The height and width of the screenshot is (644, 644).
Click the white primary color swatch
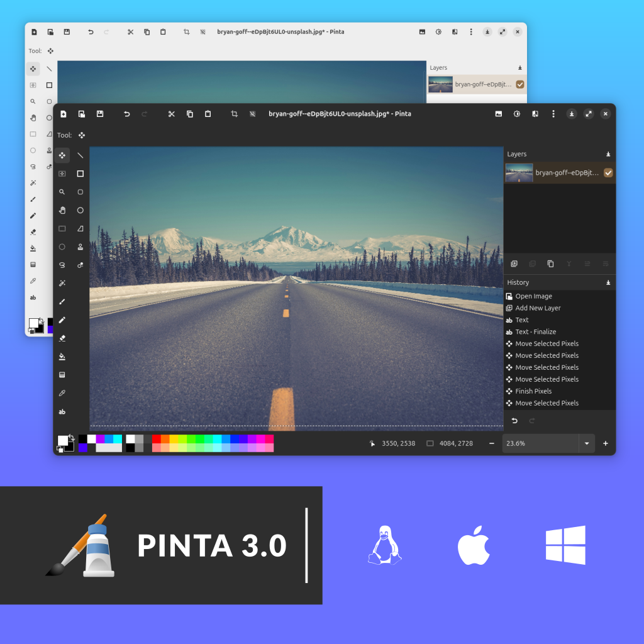pos(62,440)
